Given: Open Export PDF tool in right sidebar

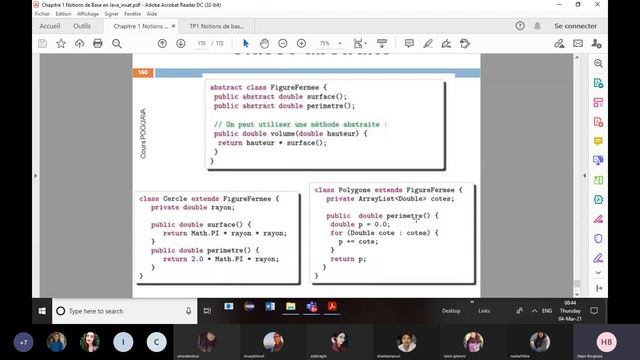Looking at the screenshot, I should tap(598, 83).
